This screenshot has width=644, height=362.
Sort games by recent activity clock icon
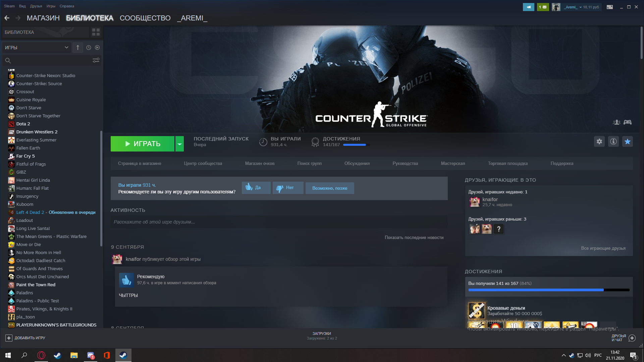click(x=89, y=48)
